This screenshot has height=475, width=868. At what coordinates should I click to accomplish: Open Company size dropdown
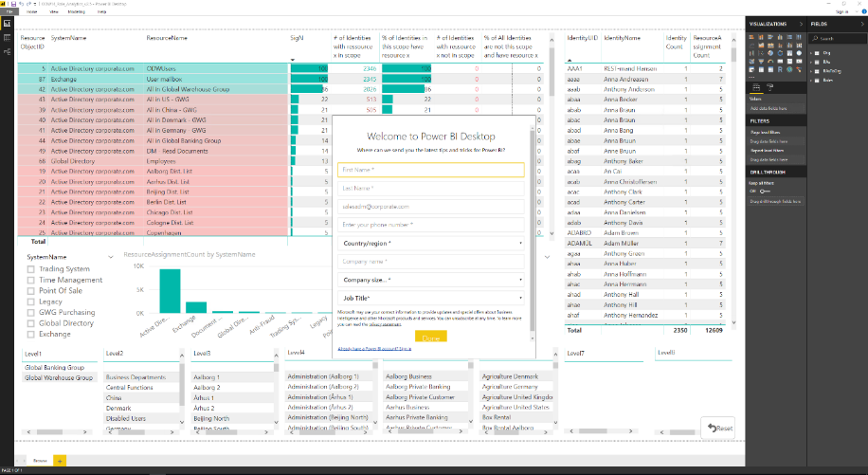point(430,280)
